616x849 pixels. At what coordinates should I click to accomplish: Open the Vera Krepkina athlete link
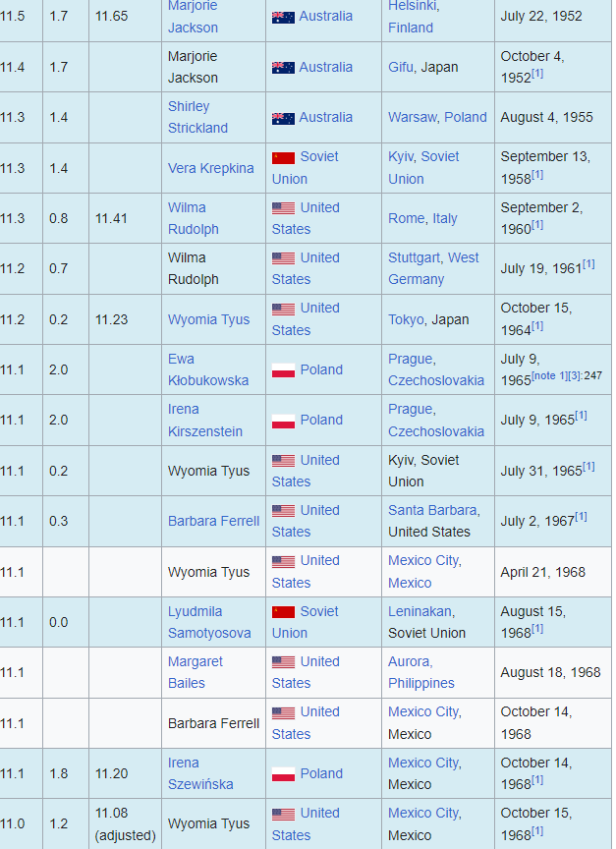pos(210,168)
